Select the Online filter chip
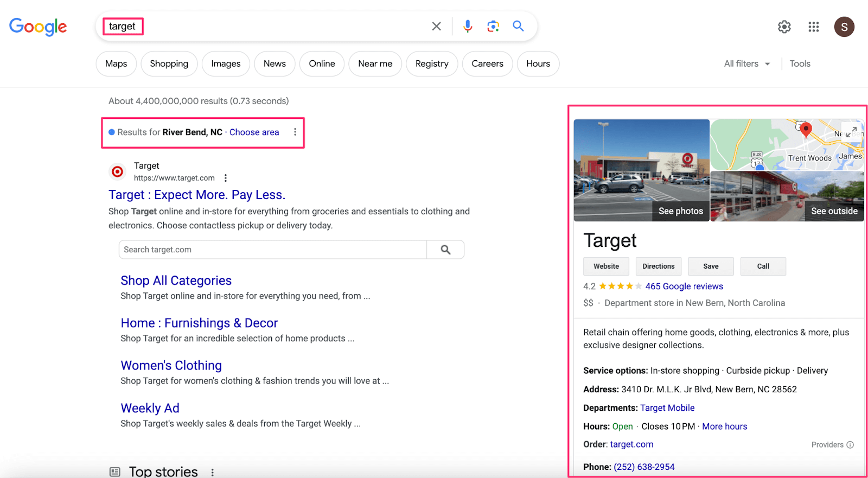This screenshot has height=478, width=868. tap(322, 63)
